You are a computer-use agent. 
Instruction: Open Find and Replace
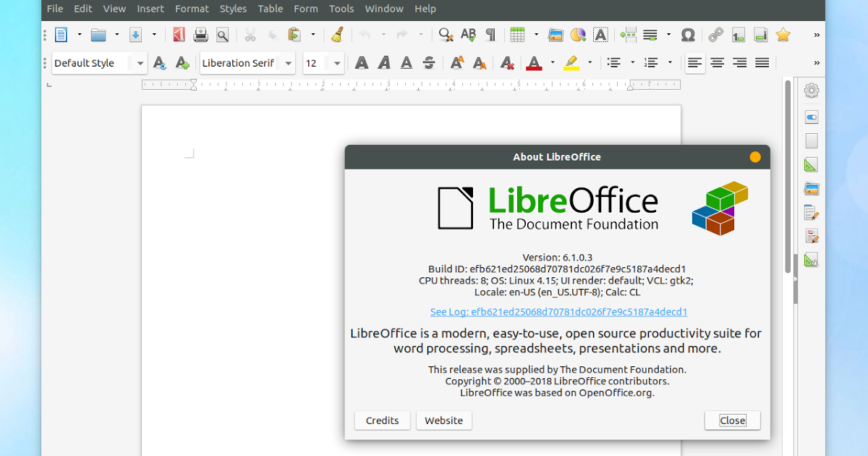point(444,34)
